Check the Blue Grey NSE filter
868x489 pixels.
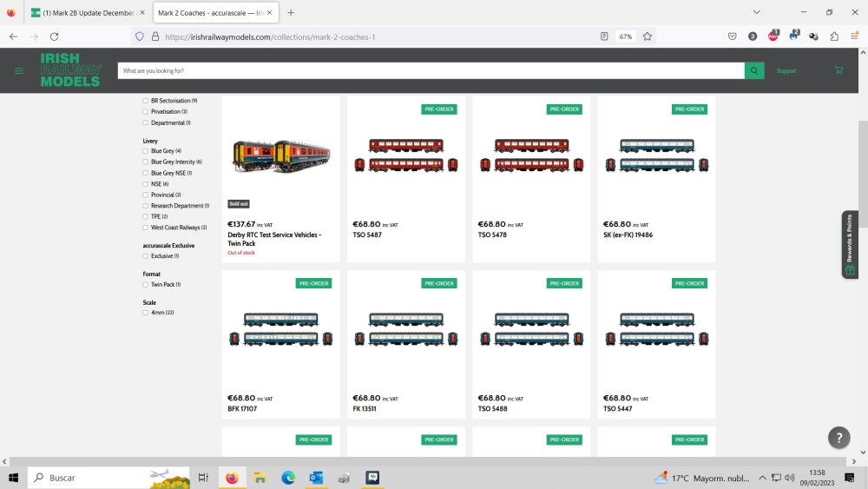pyautogui.click(x=145, y=174)
